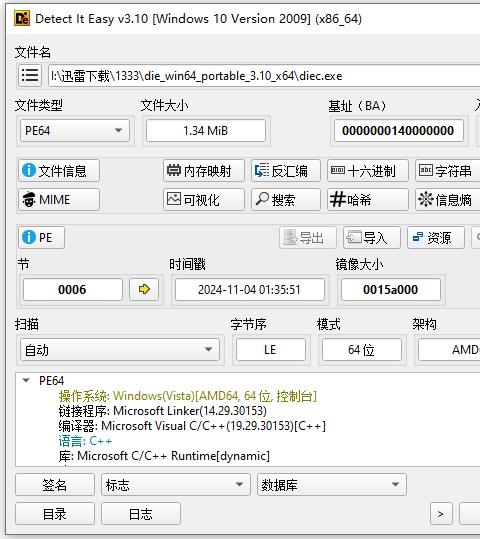
Task: Open 文件信息 file info panel
Action: (x=59, y=171)
